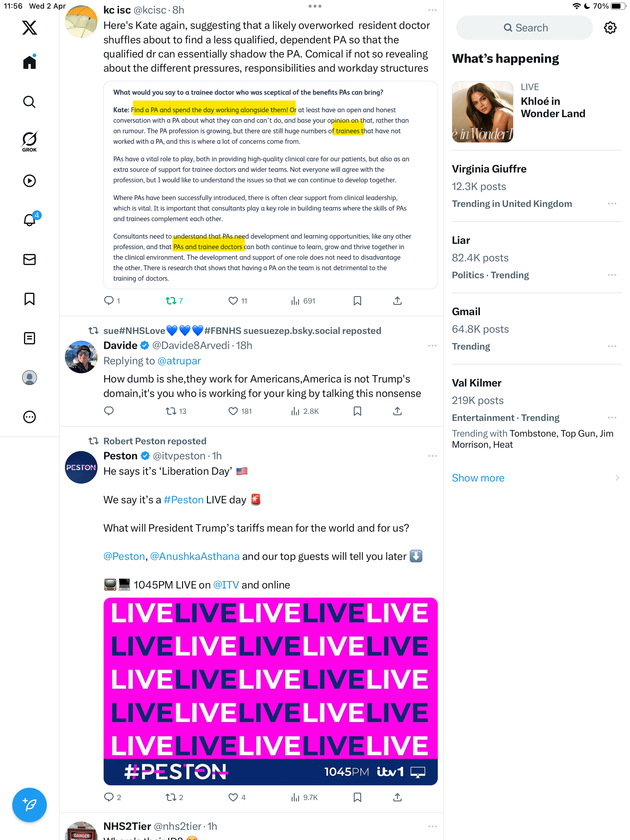The width and height of the screenshot is (630, 840).
Task: Go to Home tab in sidebar
Action: tap(29, 62)
